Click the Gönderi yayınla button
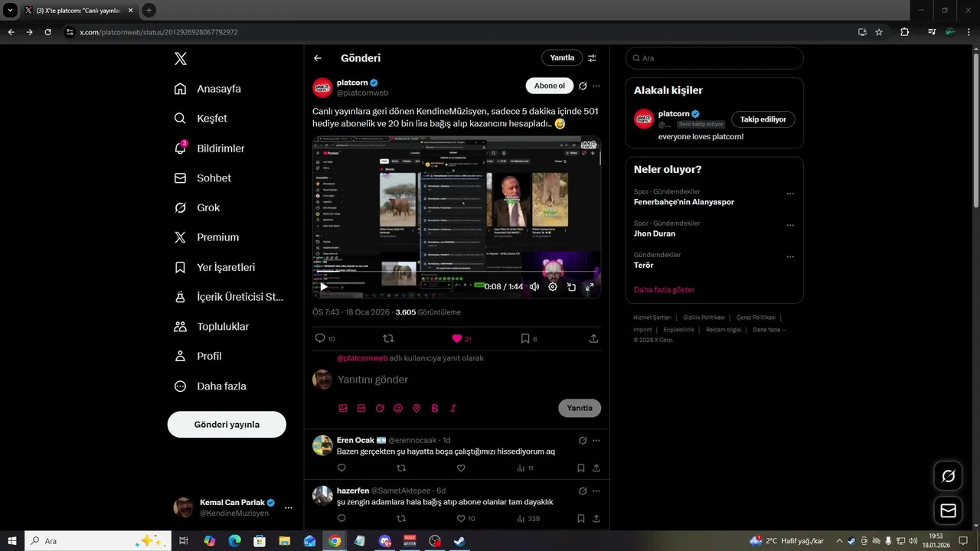Screen dimensions: 980x551 [x=227, y=424]
